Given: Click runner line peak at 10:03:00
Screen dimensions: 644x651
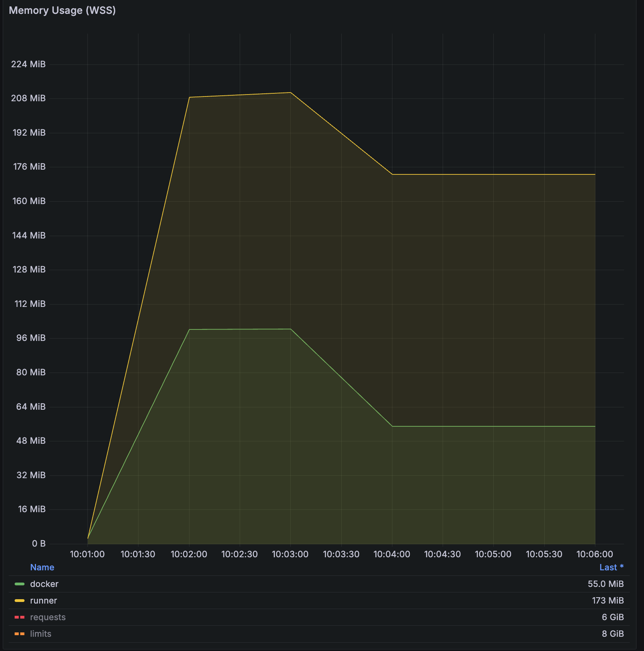Looking at the screenshot, I should coord(291,93).
